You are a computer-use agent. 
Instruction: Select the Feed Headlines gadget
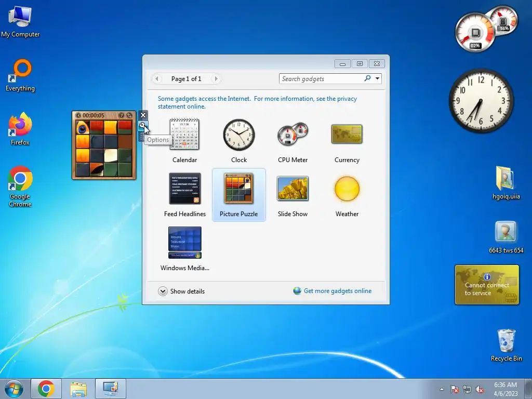(185, 195)
